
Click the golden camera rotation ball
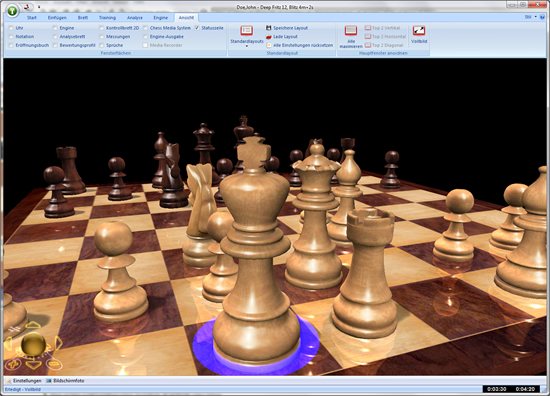click(33, 344)
